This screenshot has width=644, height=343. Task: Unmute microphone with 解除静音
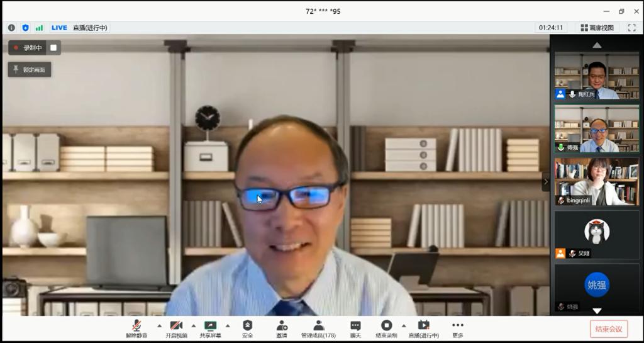point(136,329)
